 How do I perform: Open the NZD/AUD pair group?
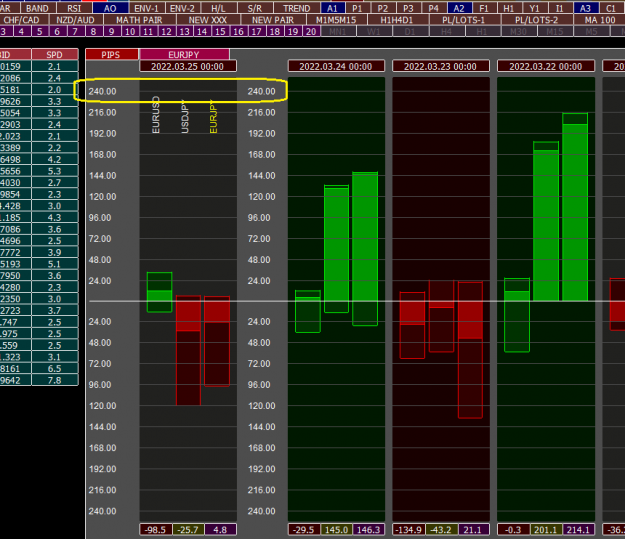pos(75,20)
